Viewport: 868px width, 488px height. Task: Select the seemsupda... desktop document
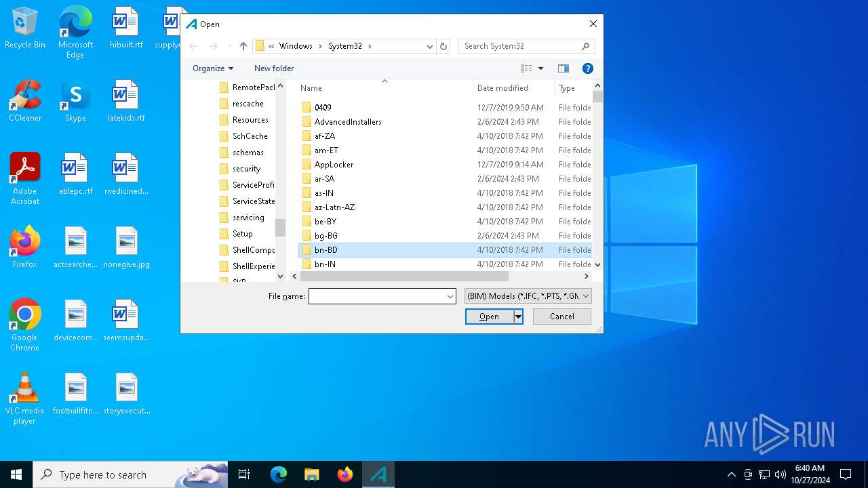[x=126, y=321]
